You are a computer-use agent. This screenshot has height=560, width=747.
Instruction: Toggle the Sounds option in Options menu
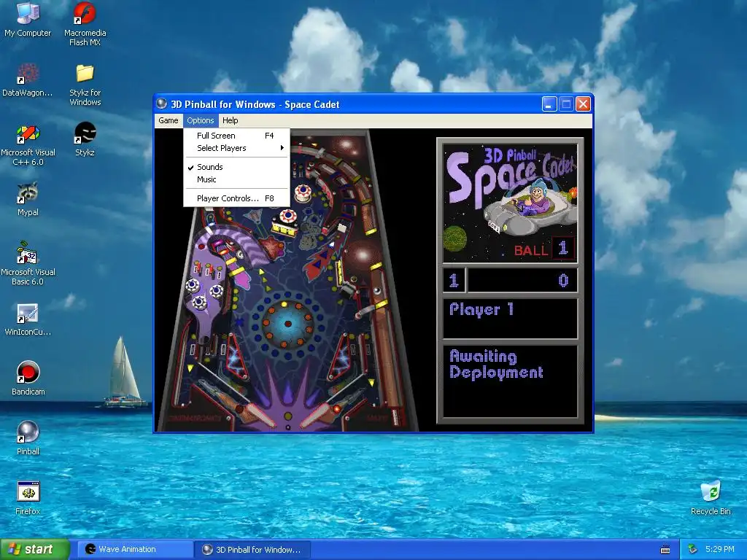[x=237, y=167]
